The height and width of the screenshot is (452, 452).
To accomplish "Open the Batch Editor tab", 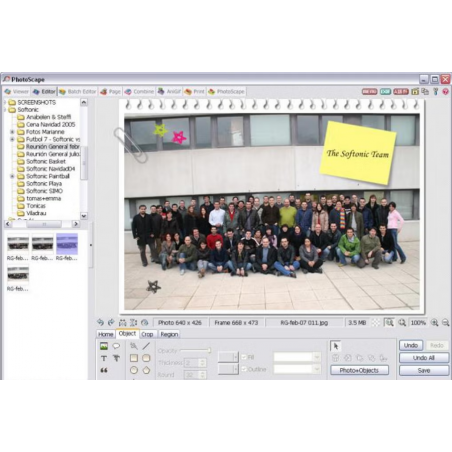I will 78,91.
